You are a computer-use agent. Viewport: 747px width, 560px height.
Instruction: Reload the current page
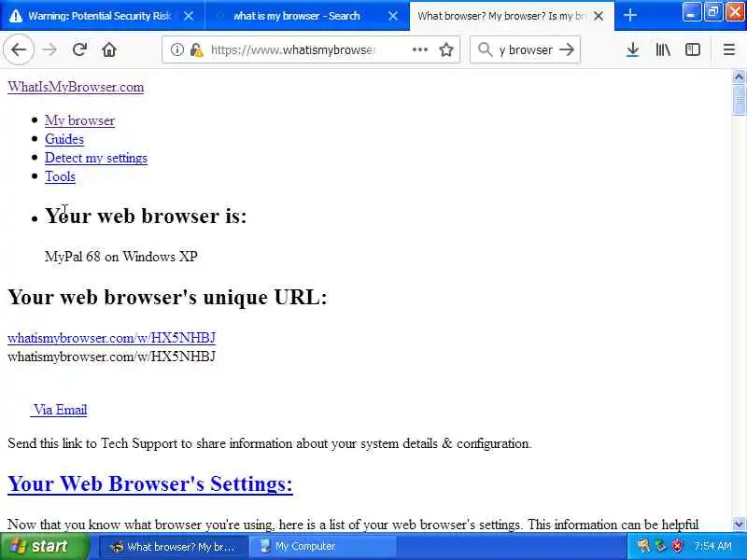79,49
